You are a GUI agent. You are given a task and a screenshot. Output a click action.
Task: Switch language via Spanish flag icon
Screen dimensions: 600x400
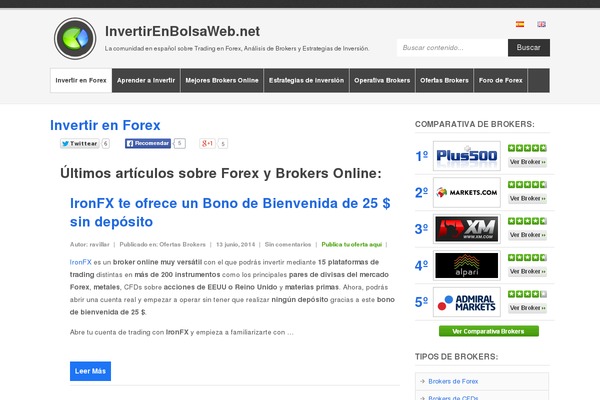point(520,24)
